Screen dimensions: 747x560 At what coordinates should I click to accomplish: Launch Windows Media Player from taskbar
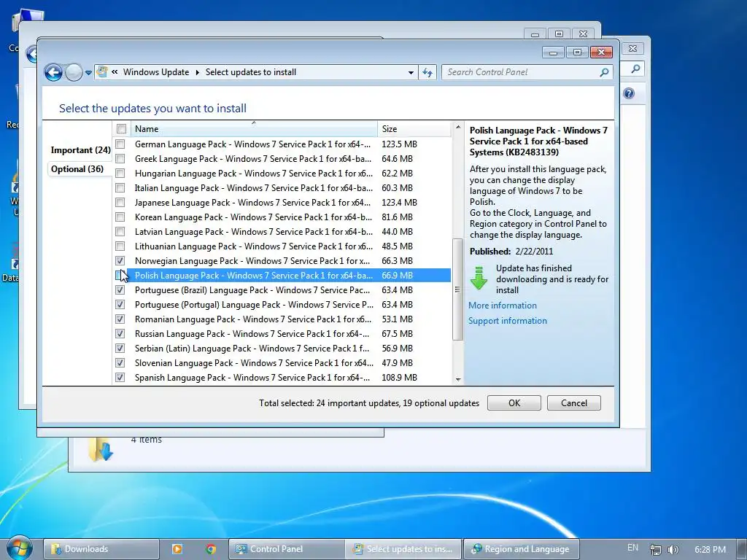(x=177, y=549)
